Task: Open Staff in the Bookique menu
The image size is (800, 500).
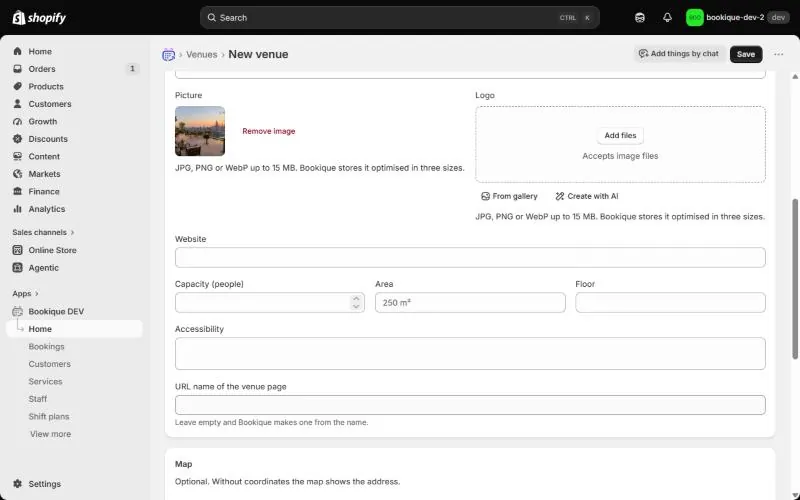Action: tap(38, 399)
